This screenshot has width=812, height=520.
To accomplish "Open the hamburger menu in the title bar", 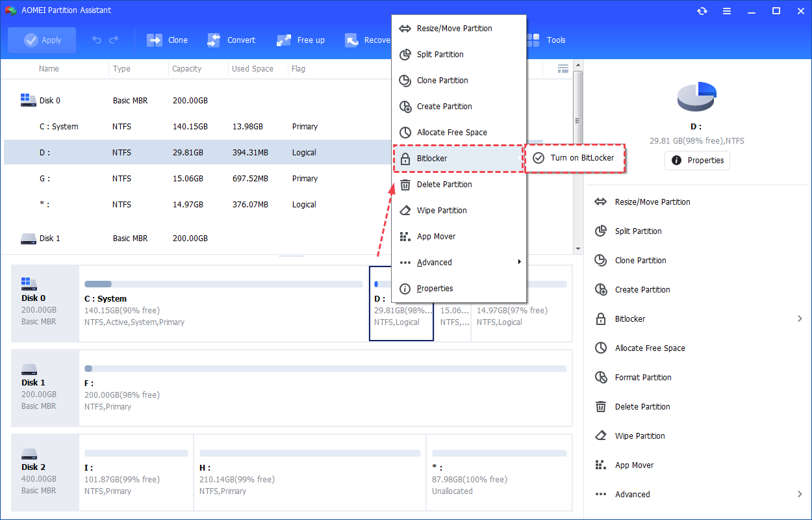I will [x=727, y=10].
